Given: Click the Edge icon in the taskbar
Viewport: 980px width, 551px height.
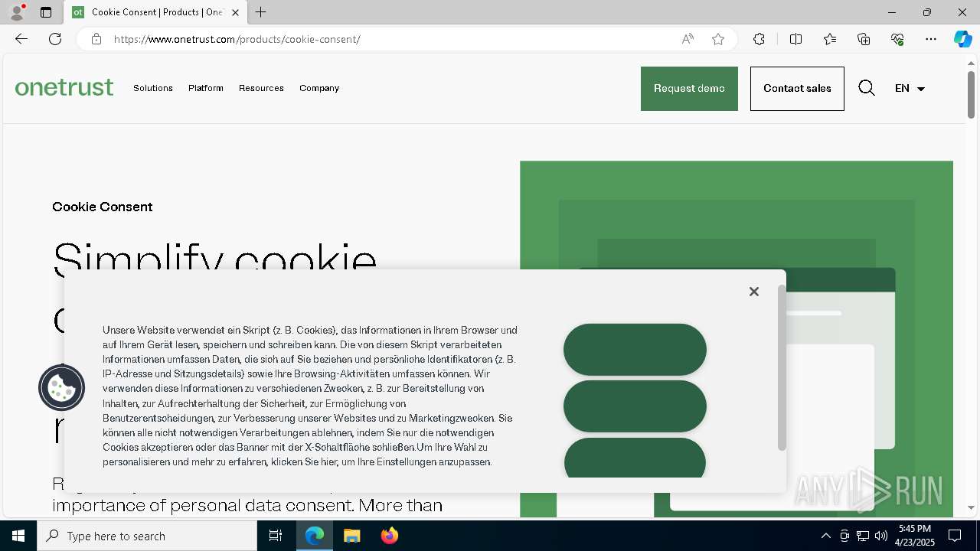Looking at the screenshot, I should pos(315,536).
